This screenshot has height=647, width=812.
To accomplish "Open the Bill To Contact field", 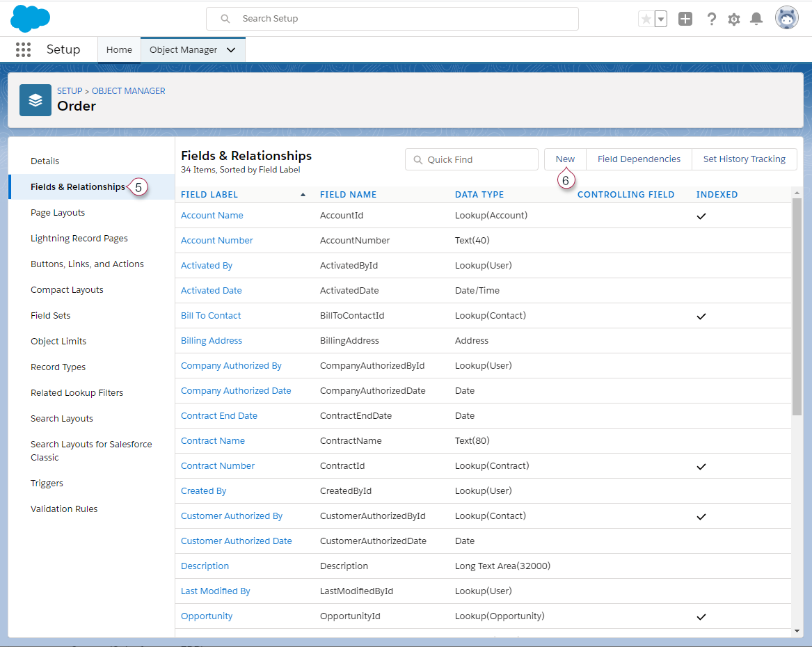I will tap(211, 316).
